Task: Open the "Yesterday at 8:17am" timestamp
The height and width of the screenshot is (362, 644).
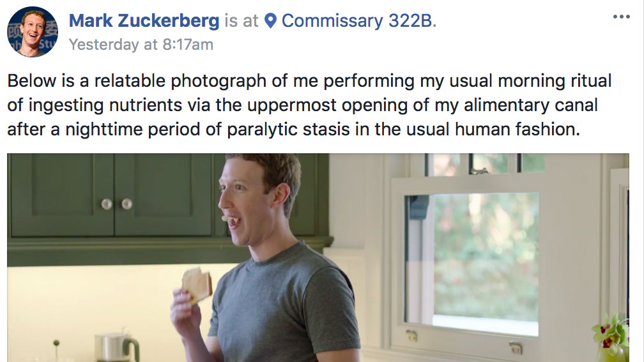Action: (x=141, y=45)
